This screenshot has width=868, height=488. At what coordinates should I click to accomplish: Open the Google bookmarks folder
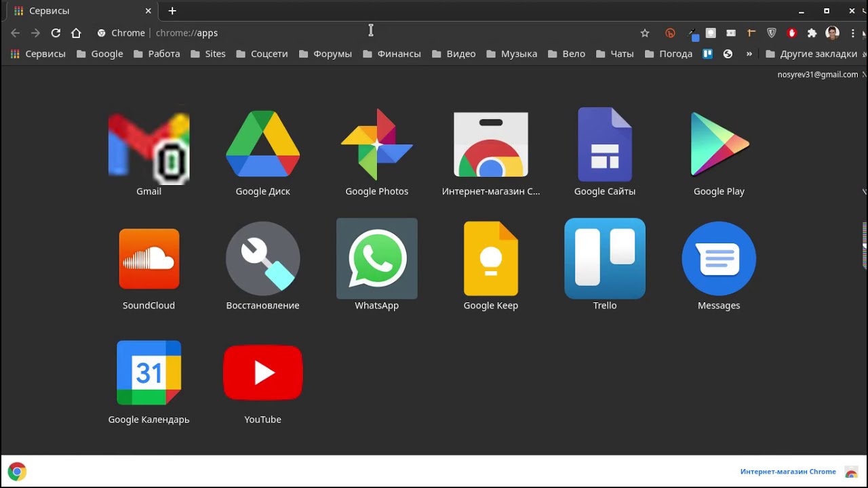pos(100,54)
